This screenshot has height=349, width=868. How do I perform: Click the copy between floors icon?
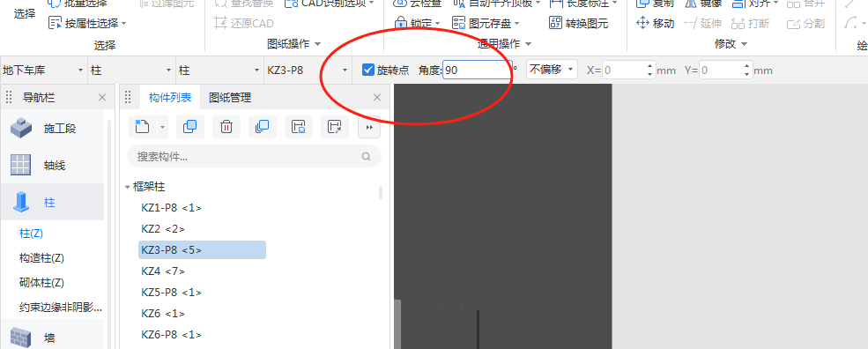(262, 127)
